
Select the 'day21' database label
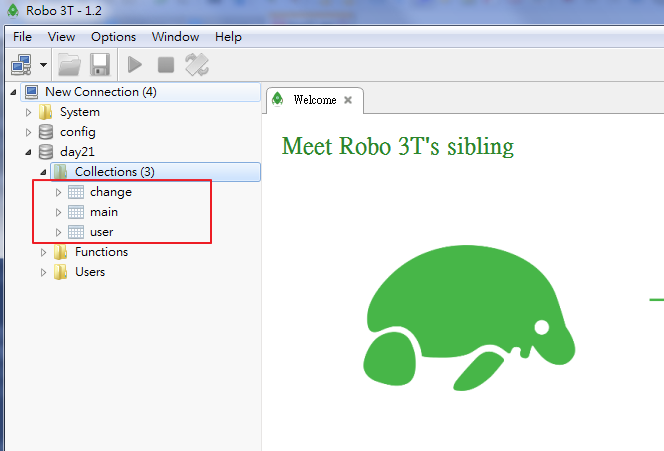point(77,152)
